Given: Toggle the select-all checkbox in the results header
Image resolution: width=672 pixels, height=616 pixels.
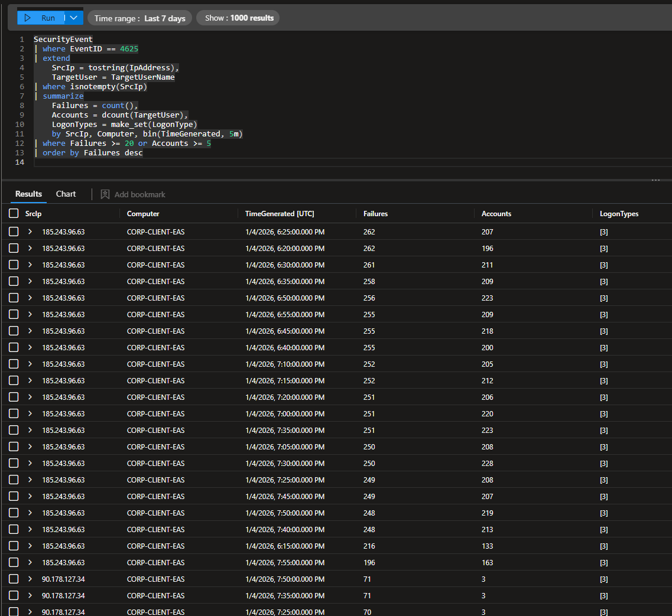Looking at the screenshot, I should pos(14,214).
